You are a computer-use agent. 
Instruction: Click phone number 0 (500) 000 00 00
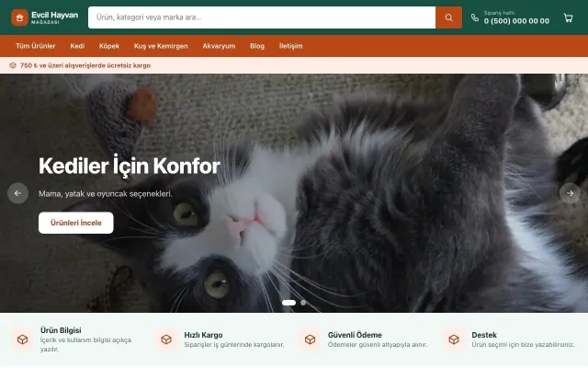(516, 21)
